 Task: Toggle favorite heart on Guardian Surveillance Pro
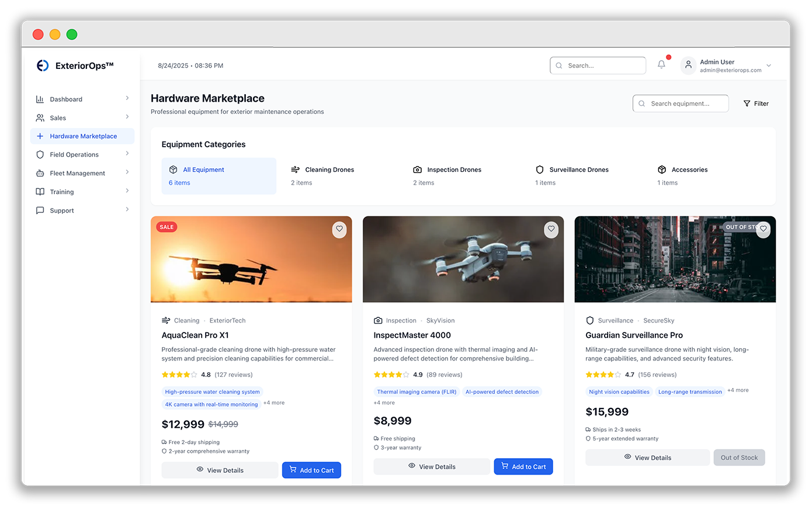click(763, 229)
